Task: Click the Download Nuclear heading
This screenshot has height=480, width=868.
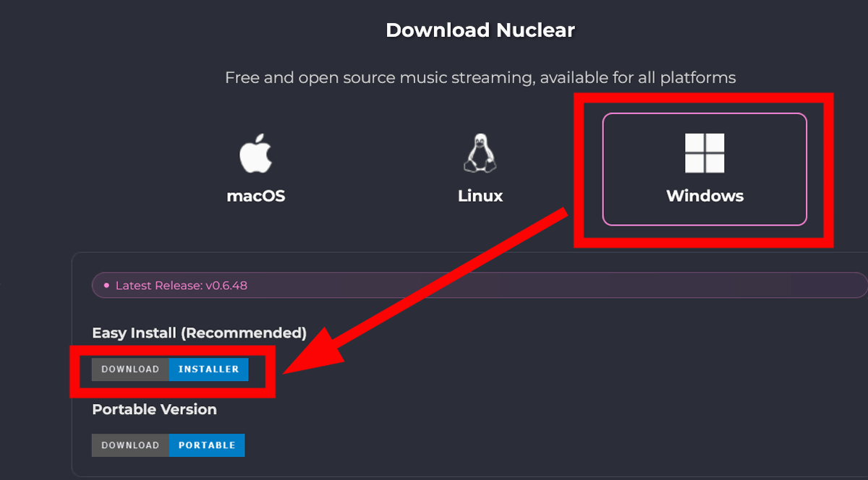Action: [x=480, y=30]
